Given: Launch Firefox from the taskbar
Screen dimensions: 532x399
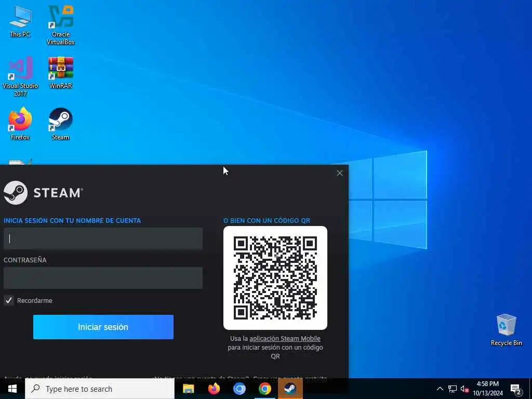Looking at the screenshot, I should click(x=214, y=389).
